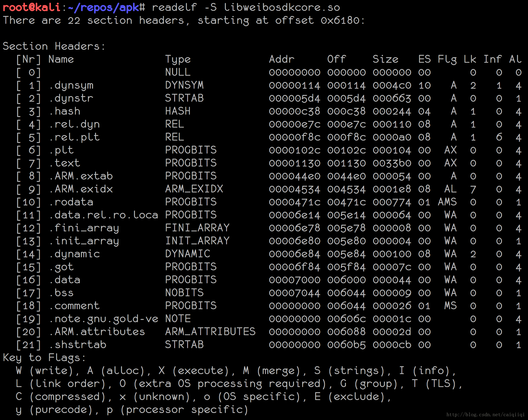Click 'W (write)' in the flags key
The image size is (528, 420).
point(45,371)
